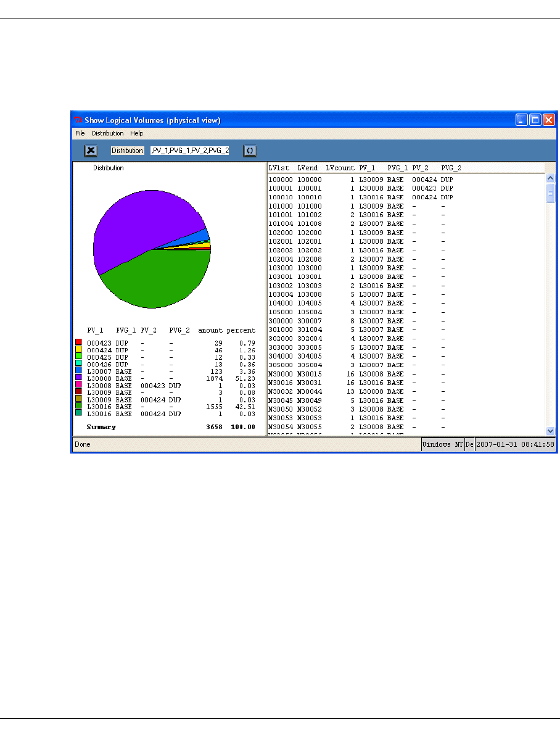Click the PV_1,PVG_1,PV_2,PVG_2 distribution field

point(189,151)
